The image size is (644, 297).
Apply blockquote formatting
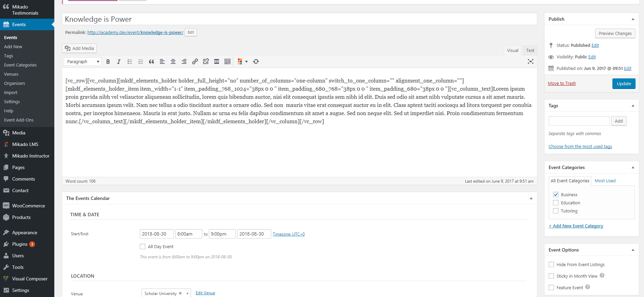tap(151, 61)
